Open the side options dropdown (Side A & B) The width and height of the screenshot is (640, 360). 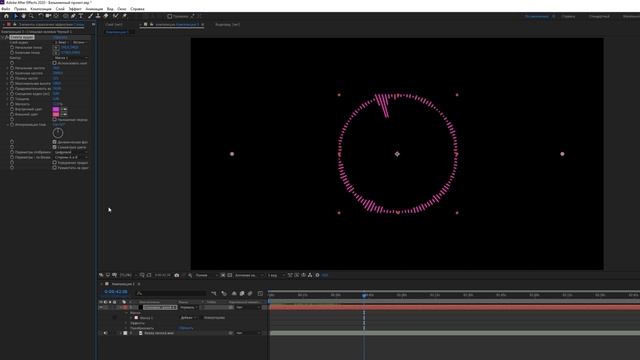coord(71,157)
